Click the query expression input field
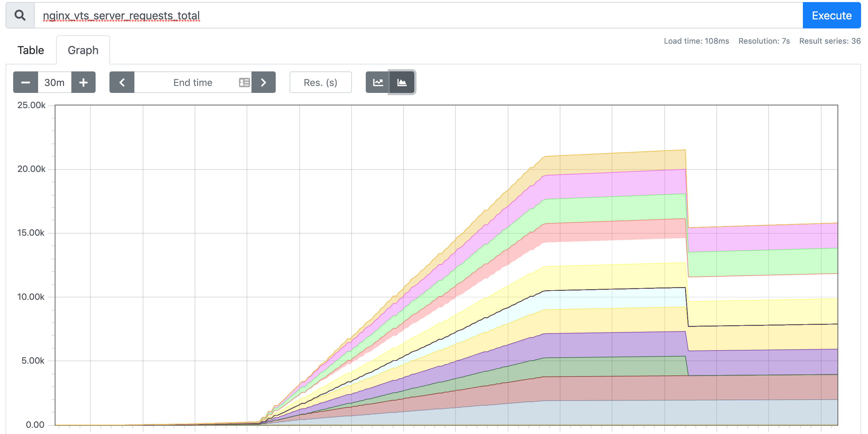868x434 pixels. 416,16
